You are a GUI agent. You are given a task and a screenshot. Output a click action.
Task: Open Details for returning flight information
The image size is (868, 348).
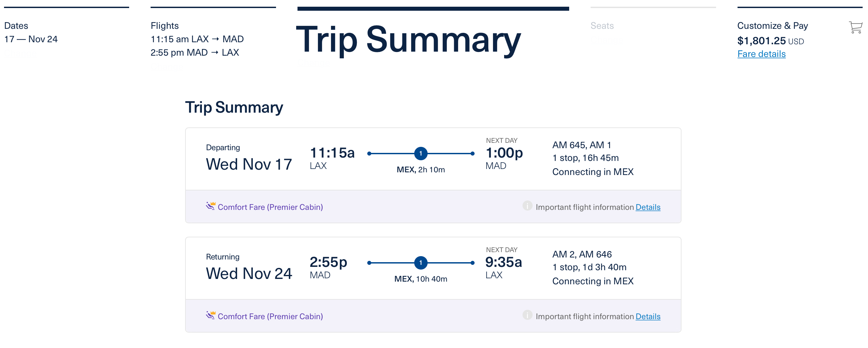point(648,316)
